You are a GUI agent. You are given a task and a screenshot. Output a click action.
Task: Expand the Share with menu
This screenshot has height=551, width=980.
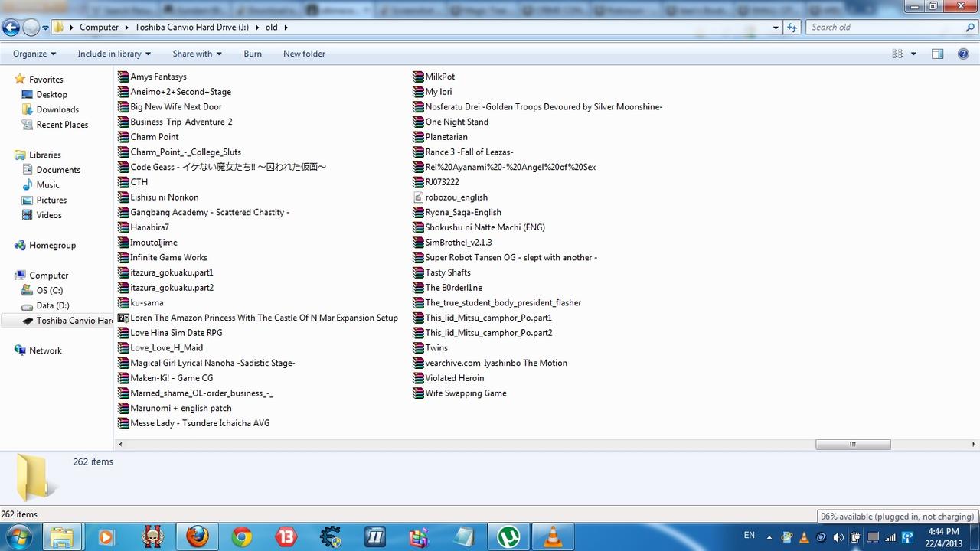[197, 54]
